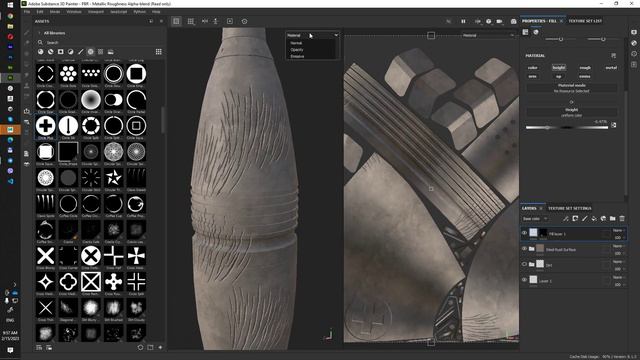Hide the Fill layer 1 layer
The image size is (640, 360).
tap(524, 233)
